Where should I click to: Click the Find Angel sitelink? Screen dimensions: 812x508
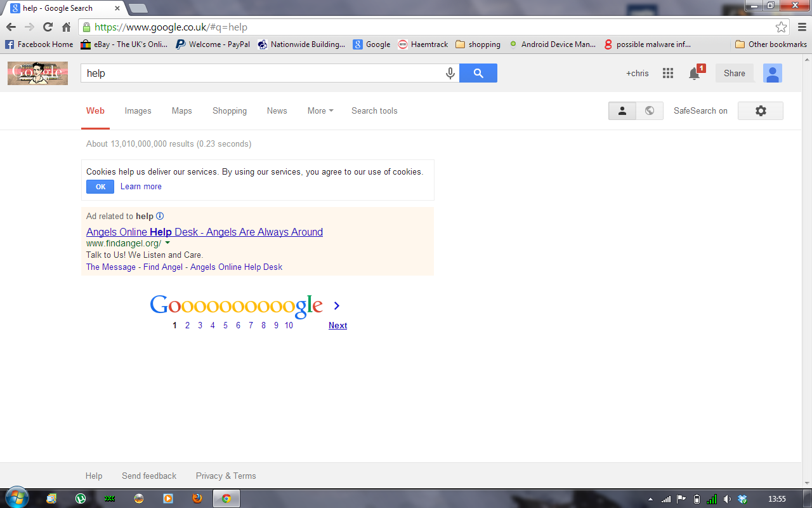pyautogui.click(x=163, y=267)
